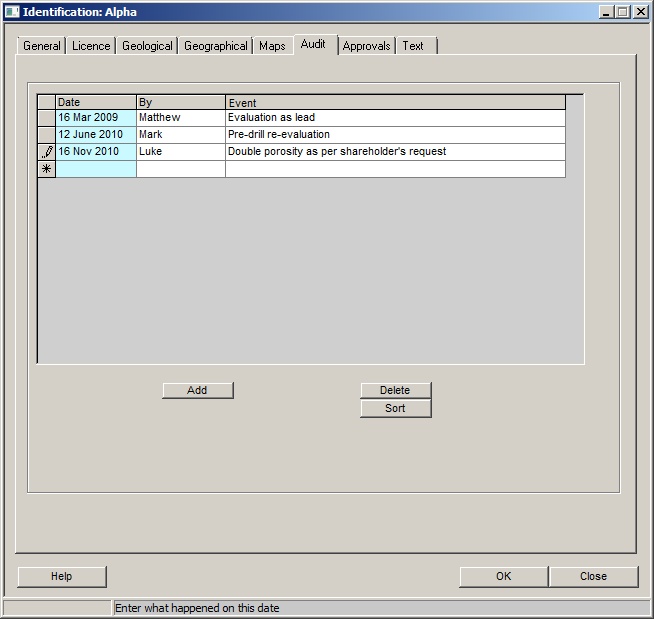Click the asterisk new-row indicator icon
The width and height of the screenshot is (654, 619).
pyautogui.click(x=46, y=169)
